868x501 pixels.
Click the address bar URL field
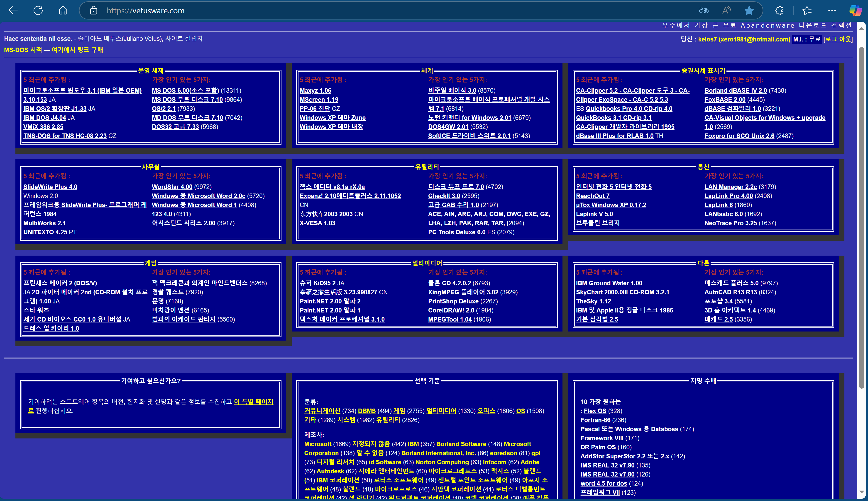(379, 11)
